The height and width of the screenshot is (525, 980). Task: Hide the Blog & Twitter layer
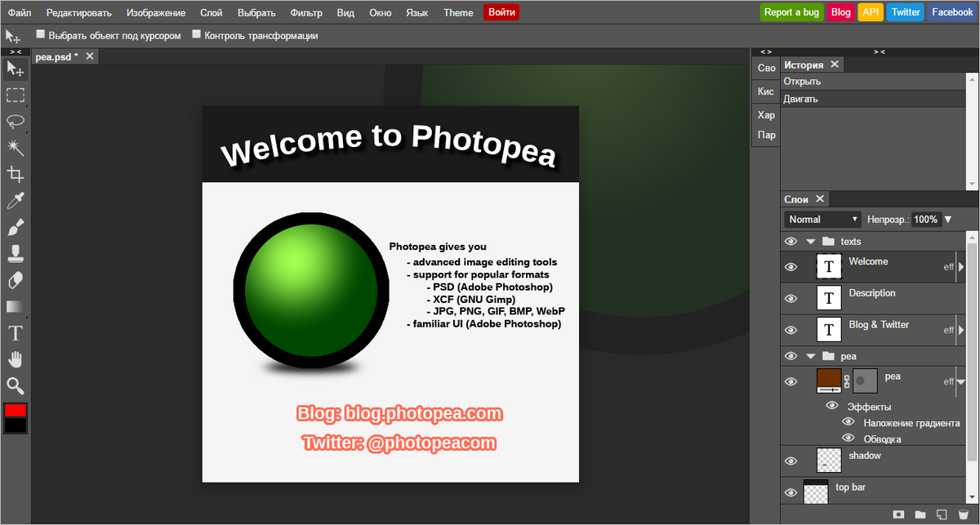tap(791, 330)
